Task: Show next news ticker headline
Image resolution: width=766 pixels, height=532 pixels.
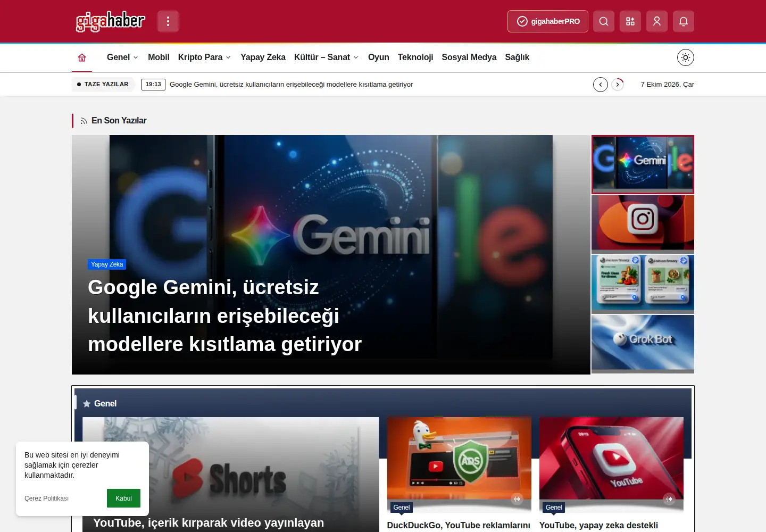Action: click(x=618, y=85)
